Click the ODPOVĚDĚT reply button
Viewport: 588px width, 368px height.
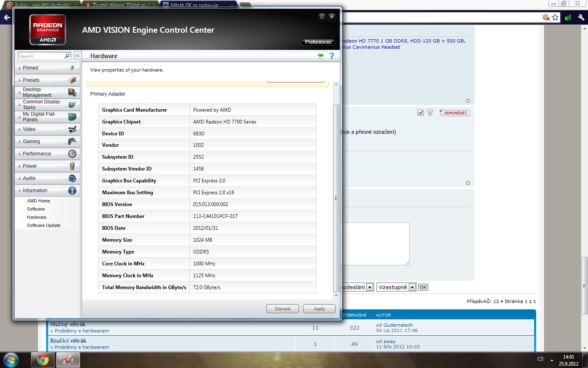(455, 113)
